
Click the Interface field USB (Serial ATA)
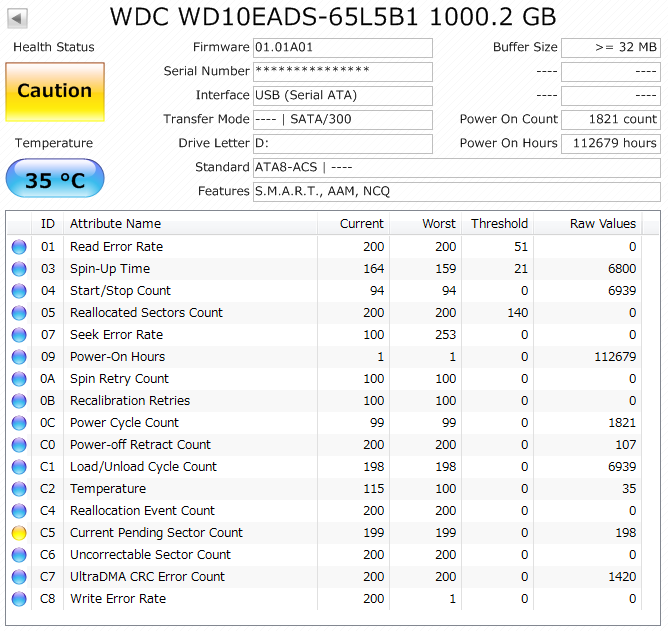coord(343,96)
